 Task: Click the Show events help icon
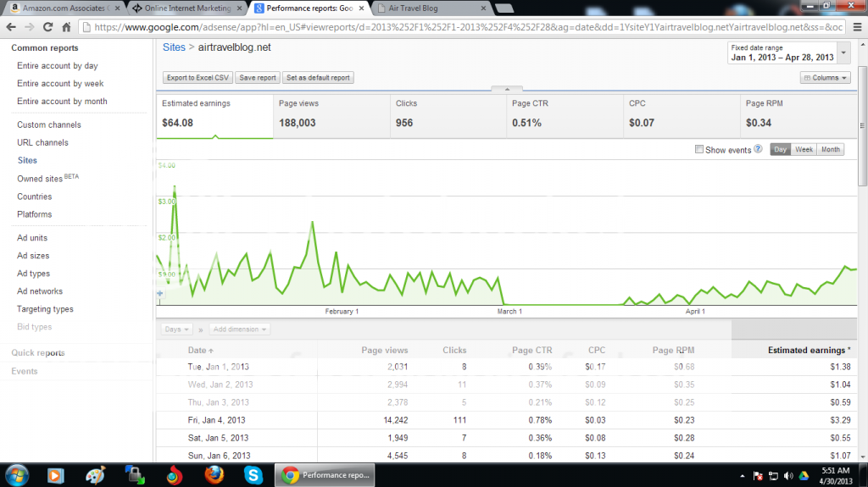pos(758,149)
